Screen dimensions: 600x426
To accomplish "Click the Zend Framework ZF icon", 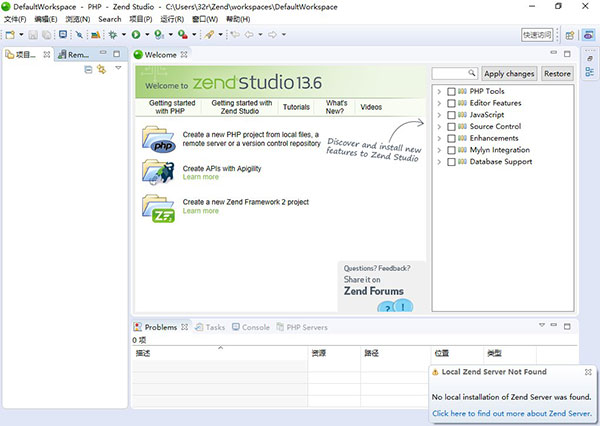I will [159, 207].
